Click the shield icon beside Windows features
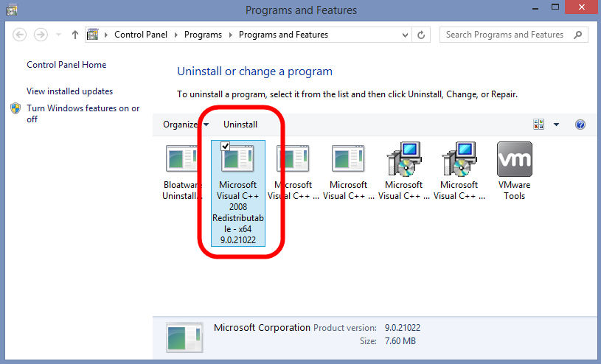Screen dimensions: 601x364 pos(15,108)
